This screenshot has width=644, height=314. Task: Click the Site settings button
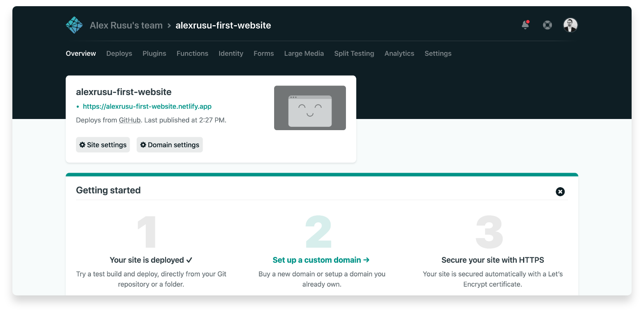pyautogui.click(x=103, y=145)
